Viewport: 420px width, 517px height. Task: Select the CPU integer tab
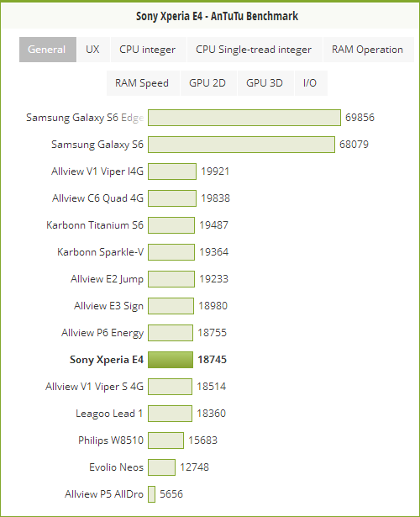click(148, 50)
